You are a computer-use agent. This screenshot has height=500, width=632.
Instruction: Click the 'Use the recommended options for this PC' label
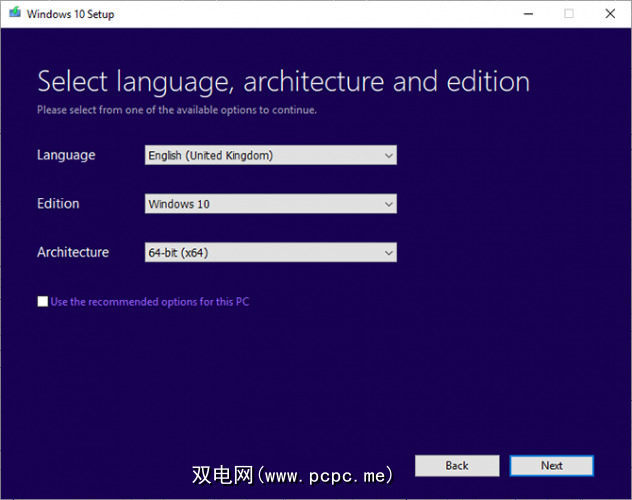pos(150,302)
